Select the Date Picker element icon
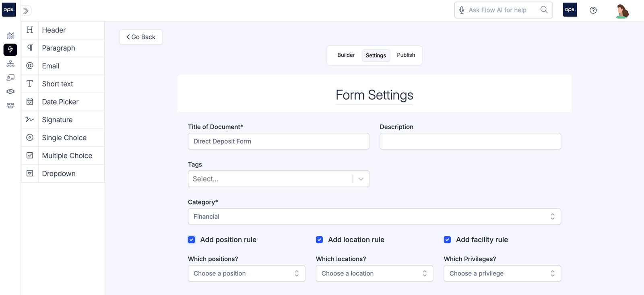Screen dimensions: 644x295 (30, 102)
